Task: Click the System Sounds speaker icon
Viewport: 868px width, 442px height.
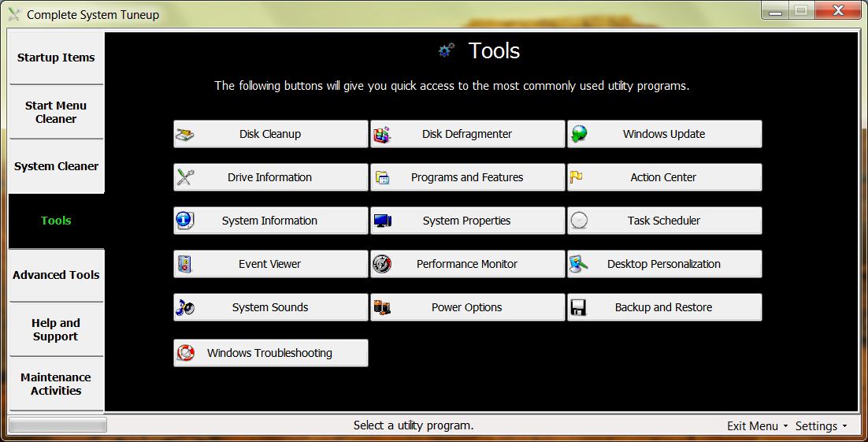Action: click(185, 307)
